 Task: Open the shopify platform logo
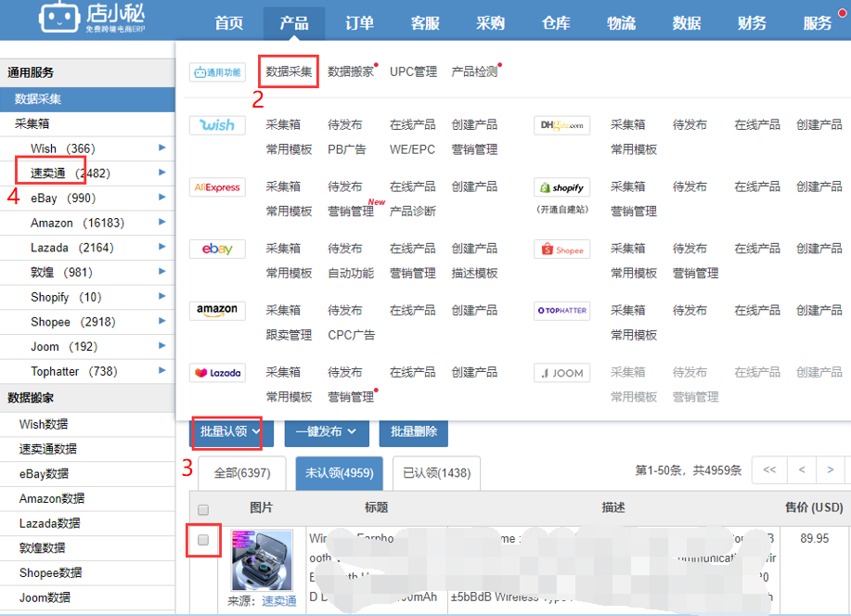[x=561, y=187]
